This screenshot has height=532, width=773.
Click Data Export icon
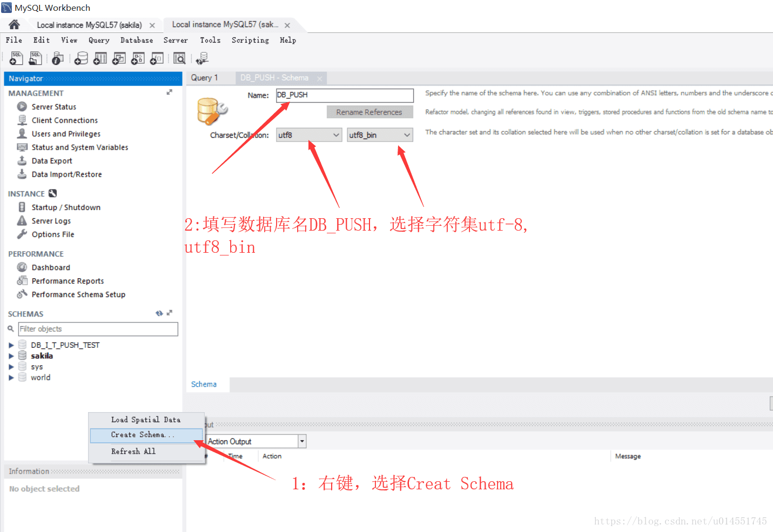tap(22, 160)
